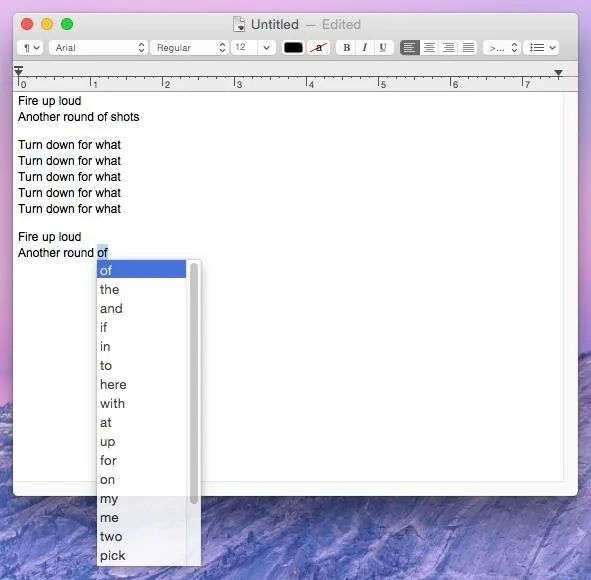This screenshot has width=591, height=580.
Task: Open the Regular typeface dropdown
Action: 189,48
